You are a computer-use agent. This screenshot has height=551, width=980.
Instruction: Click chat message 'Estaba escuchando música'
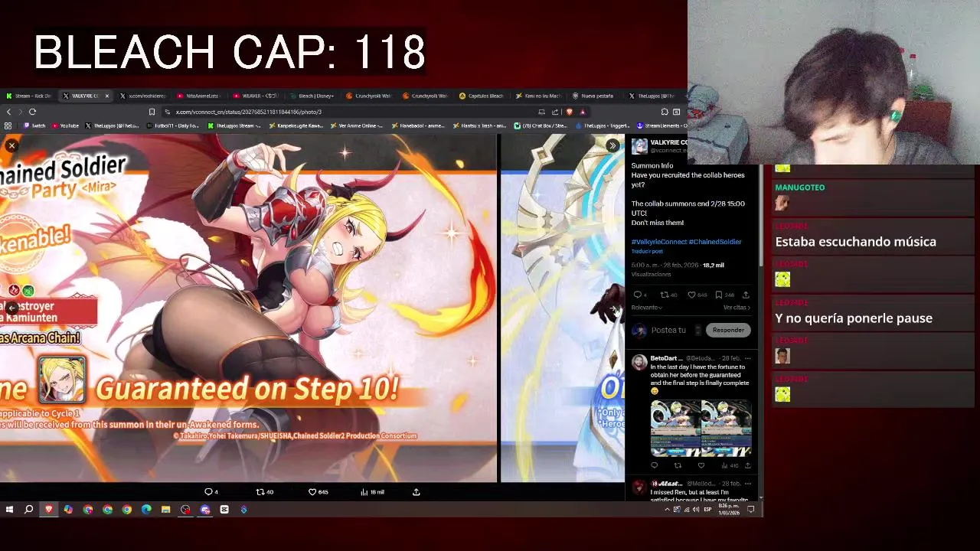click(x=855, y=242)
